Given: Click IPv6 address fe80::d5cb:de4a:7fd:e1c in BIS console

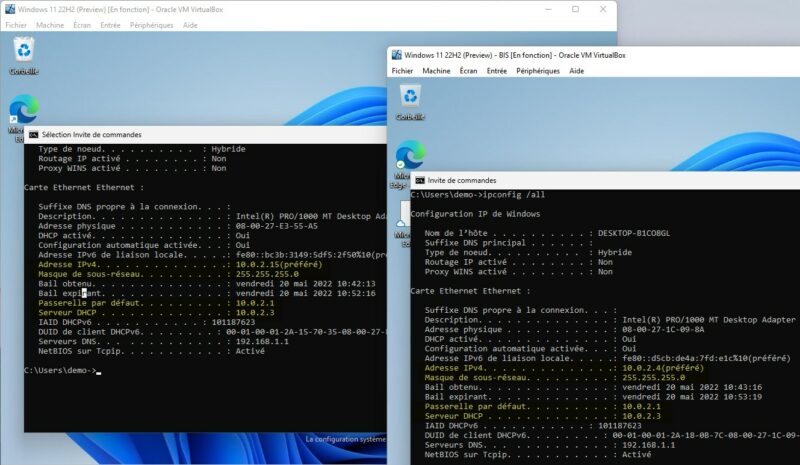Looking at the screenshot, I should [x=706, y=358].
